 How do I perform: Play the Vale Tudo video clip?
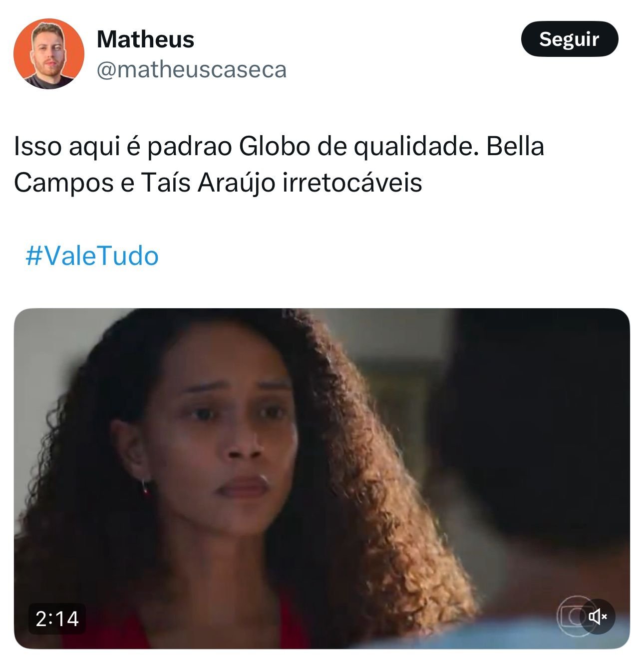point(322,478)
